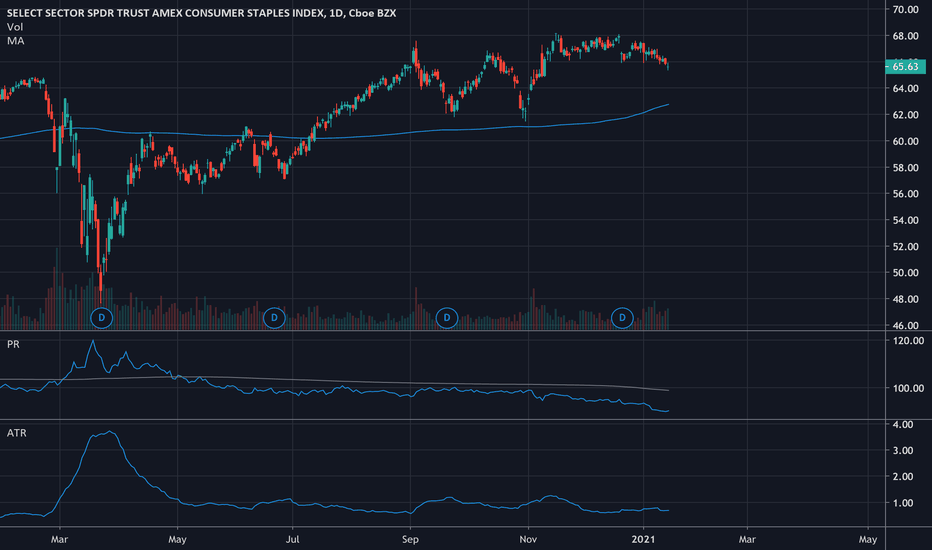Click the 64.00 price axis value
The image size is (932, 550).
tap(905, 89)
